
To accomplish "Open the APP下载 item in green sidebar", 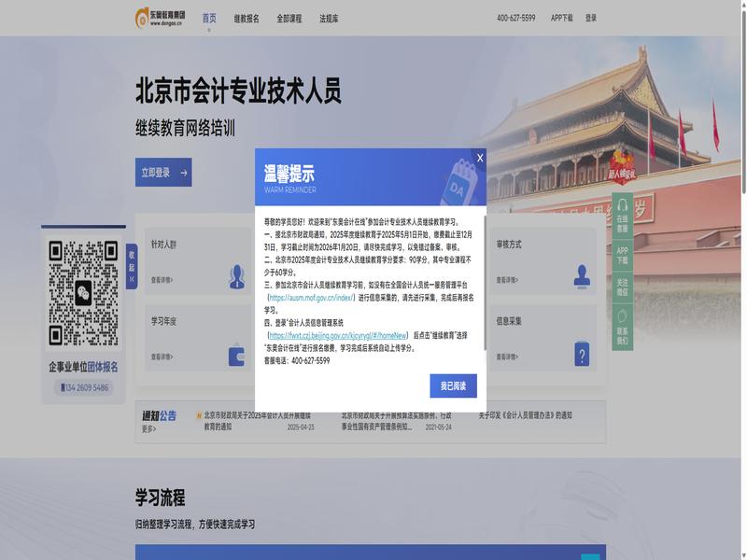I will click(x=622, y=255).
